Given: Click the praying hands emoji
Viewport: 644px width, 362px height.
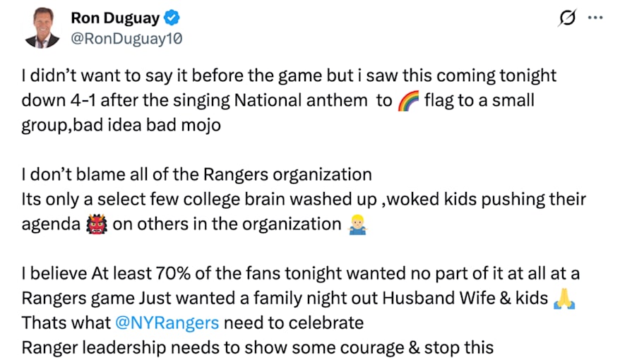Looking at the screenshot, I should [x=564, y=298].
